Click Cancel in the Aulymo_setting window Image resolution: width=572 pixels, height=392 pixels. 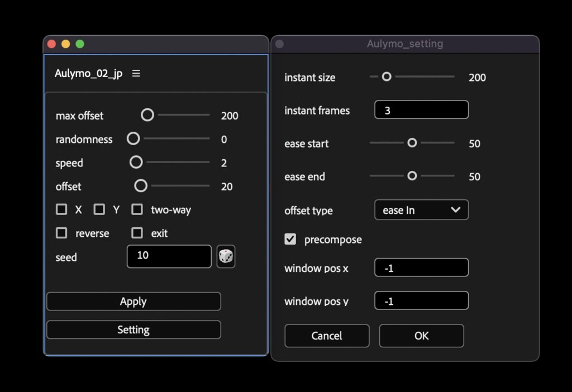point(327,336)
